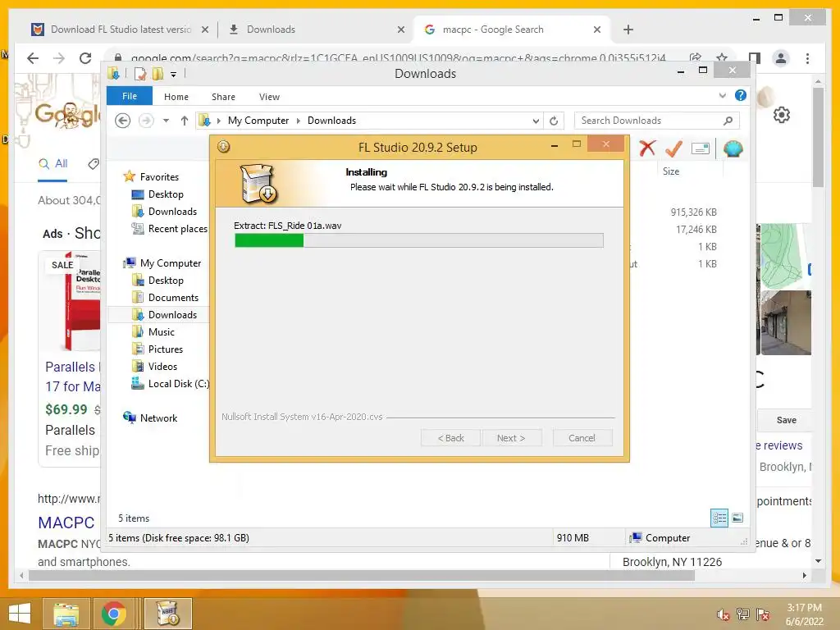
Task: Click the Properties icon in Explorer quick access toolbar
Action: (x=139, y=74)
